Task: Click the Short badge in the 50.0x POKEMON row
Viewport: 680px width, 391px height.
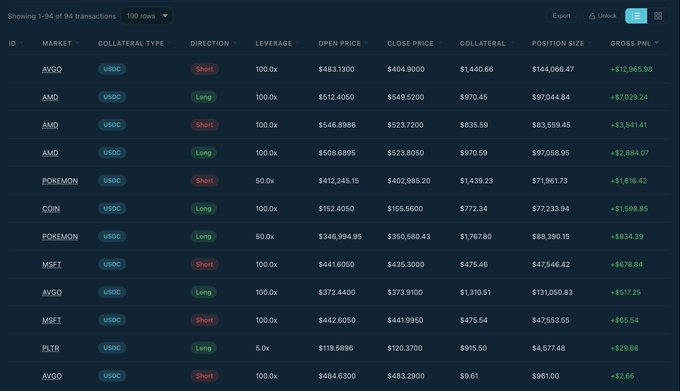Action: (x=204, y=181)
